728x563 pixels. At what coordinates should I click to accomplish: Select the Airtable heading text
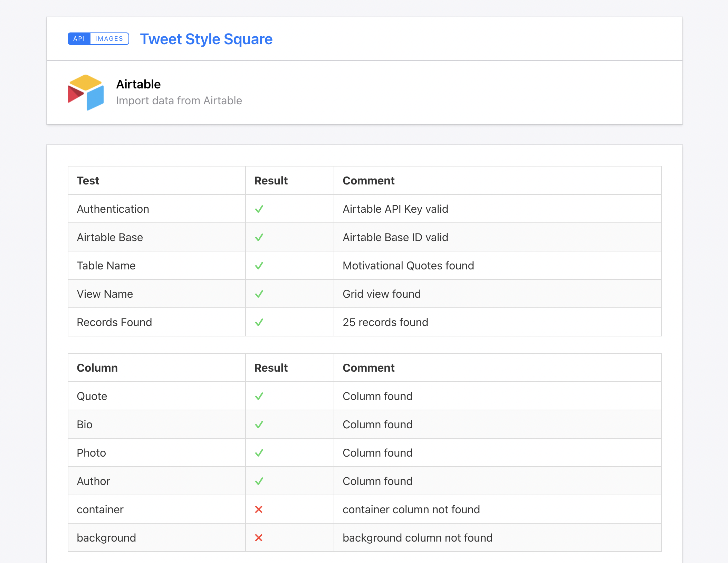[138, 84]
